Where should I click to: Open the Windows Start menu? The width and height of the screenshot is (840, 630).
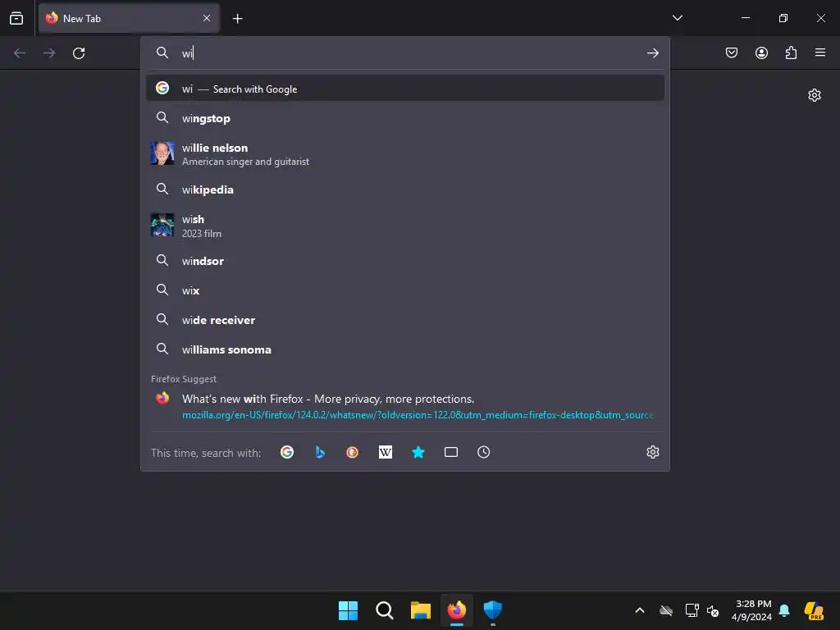348,610
